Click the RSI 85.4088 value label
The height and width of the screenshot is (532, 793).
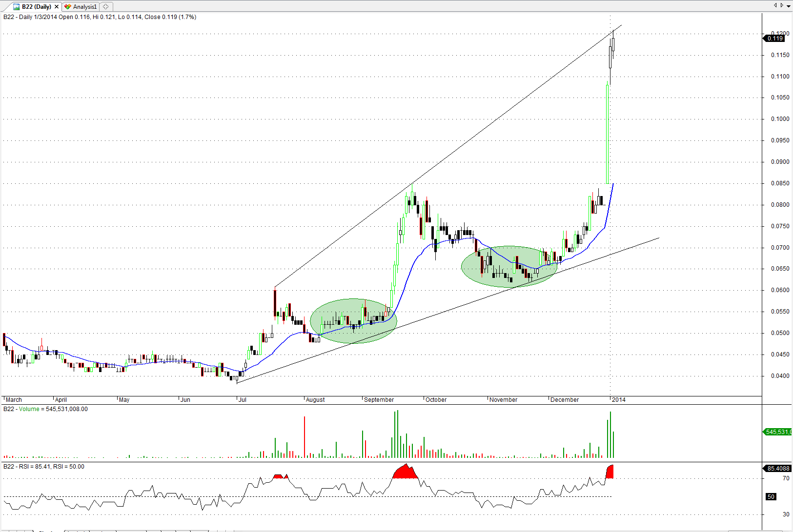coord(777,469)
